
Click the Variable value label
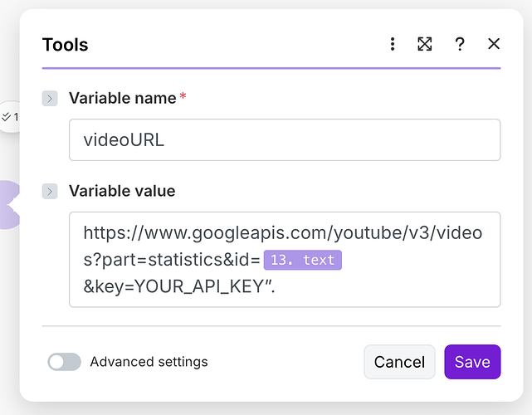tap(121, 191)
